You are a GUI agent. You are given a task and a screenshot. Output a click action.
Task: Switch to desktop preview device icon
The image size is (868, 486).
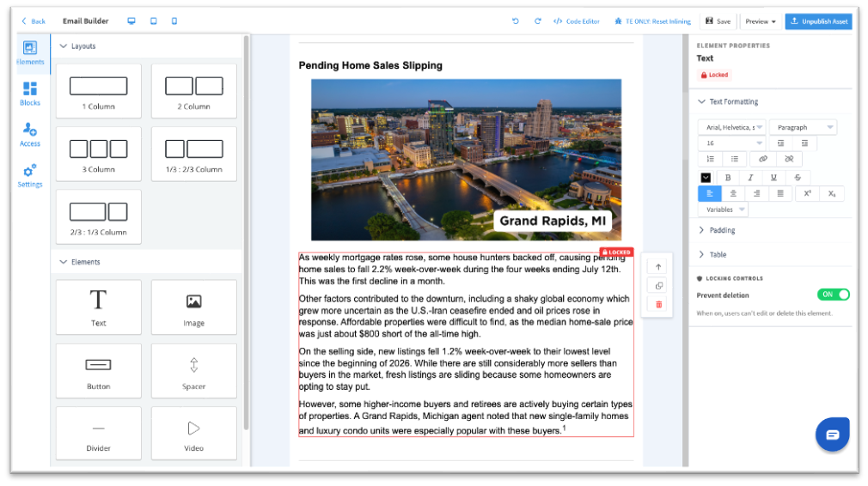tap(131, 21)
